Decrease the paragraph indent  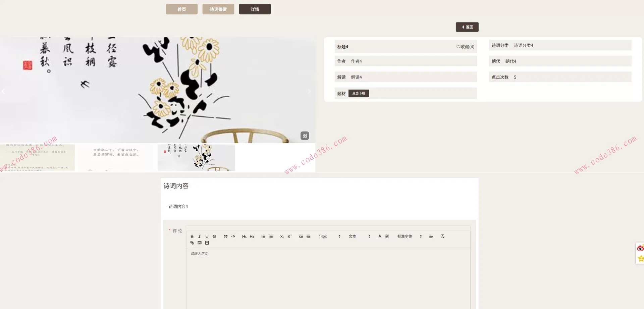tap(301, 237)
